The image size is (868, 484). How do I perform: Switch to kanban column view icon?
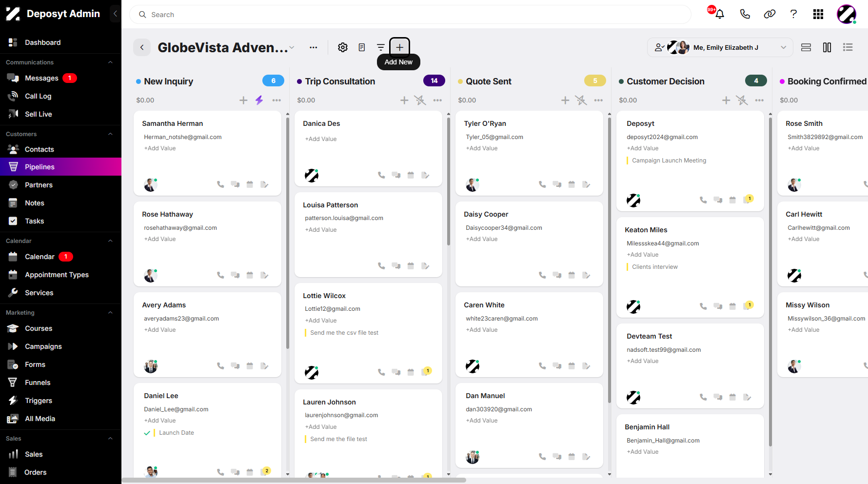click(827, 47)
